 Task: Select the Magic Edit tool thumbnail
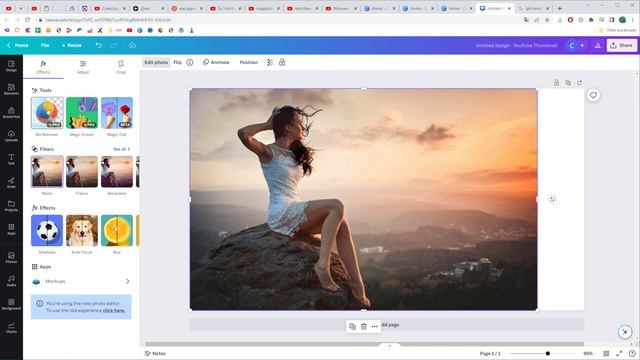[x=117, y=113]
